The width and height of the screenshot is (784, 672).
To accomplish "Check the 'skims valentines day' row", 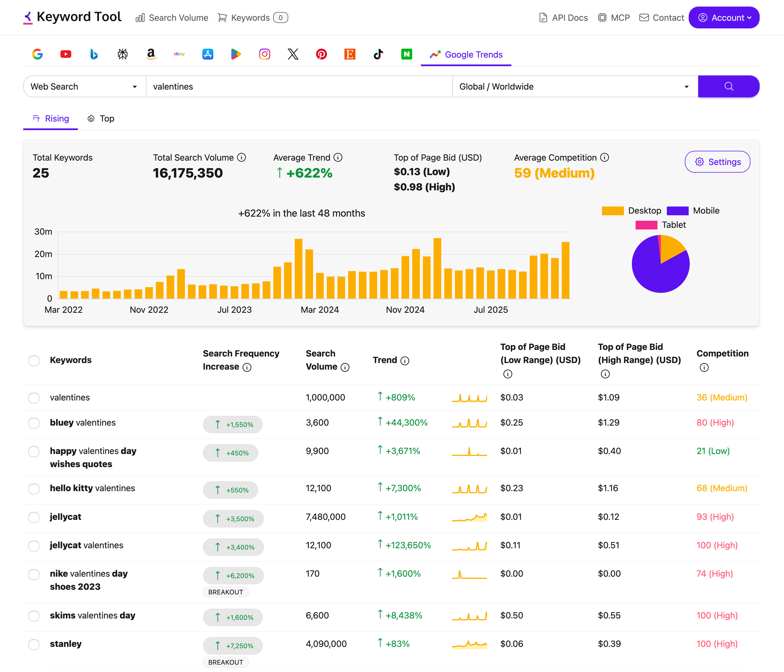I will click(34, 616).
